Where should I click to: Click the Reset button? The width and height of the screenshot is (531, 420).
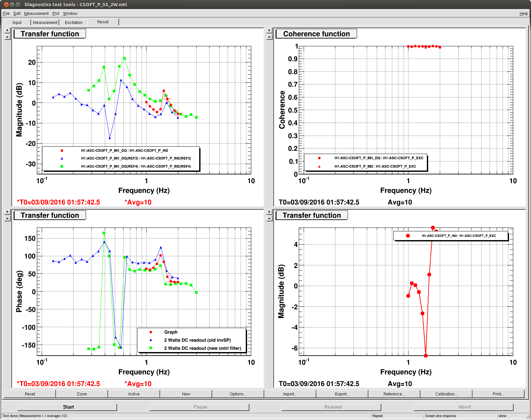(30, 394)
